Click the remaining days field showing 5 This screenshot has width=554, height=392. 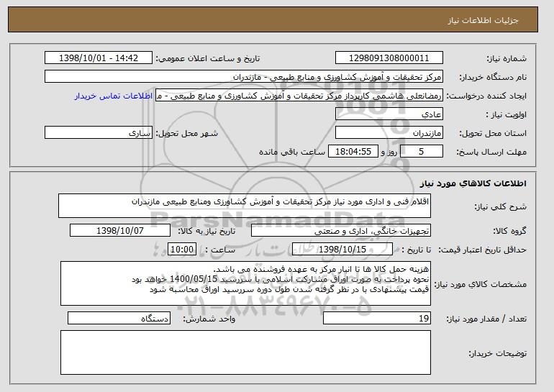click(422, 152)
